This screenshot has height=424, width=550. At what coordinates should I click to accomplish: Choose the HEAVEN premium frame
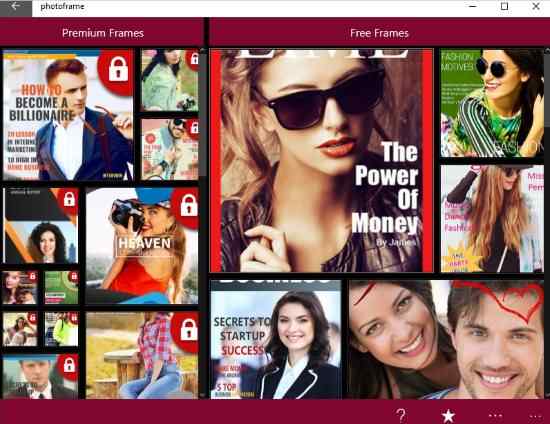pyautogui.click(x=142, y=245)
